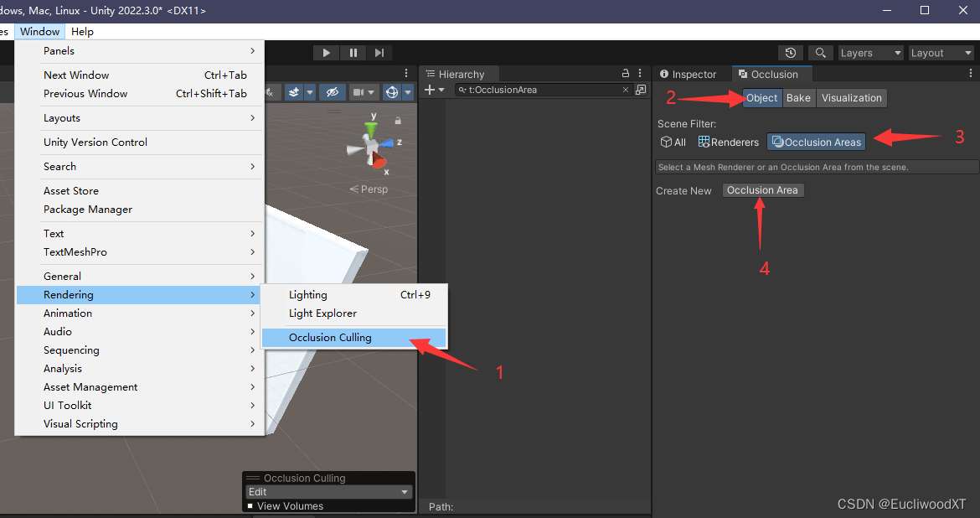Toggle the Scene Gizmos sphere icon
Image resolution: width=980 pixels, height=518 pixels.
(x=392, y=92)
